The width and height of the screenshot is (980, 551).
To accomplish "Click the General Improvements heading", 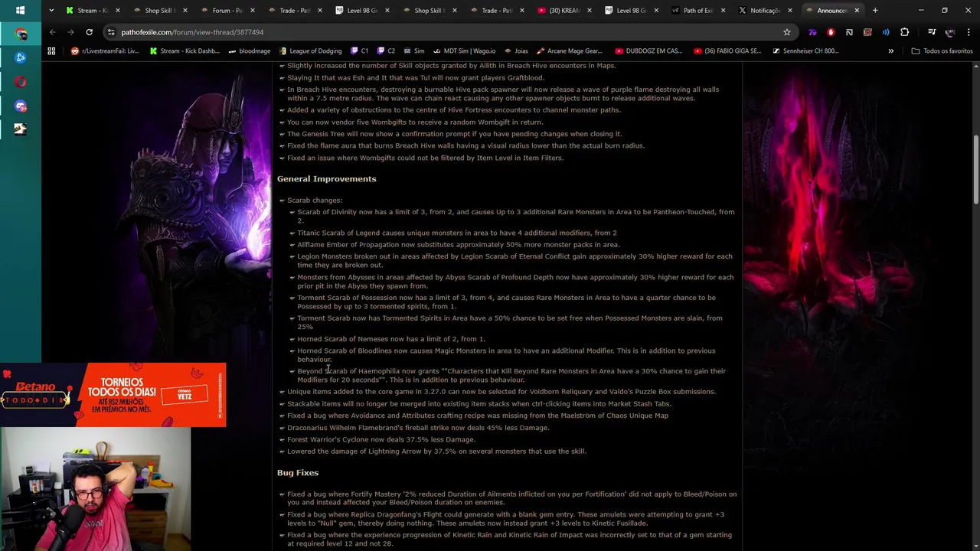I will click(x=326, y=178).
